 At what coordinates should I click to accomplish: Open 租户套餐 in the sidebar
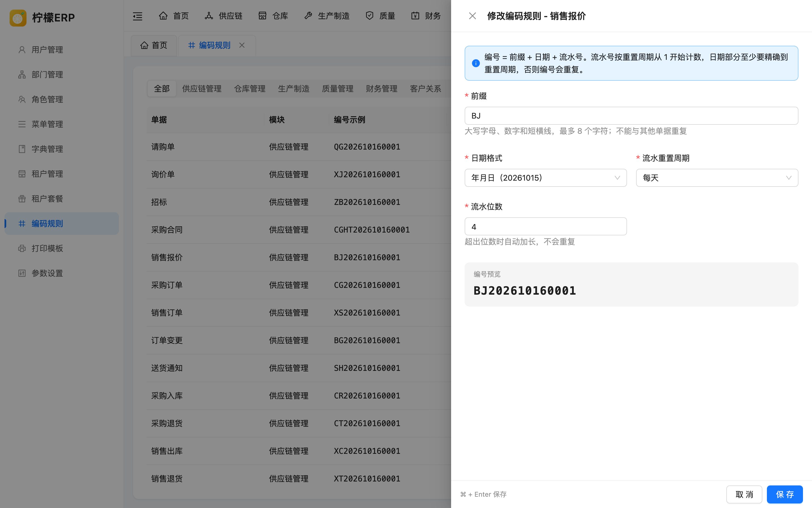[62, 199]
